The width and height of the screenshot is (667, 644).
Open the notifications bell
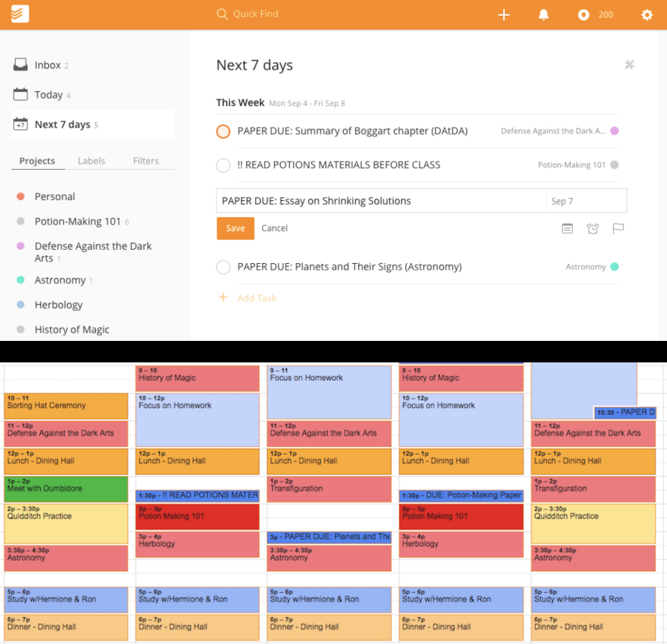543,15
